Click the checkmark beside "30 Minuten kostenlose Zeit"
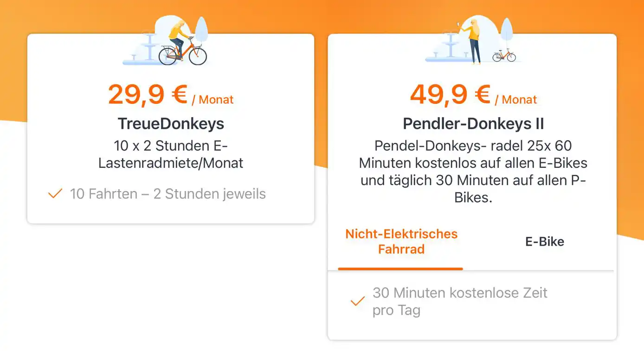Viewport: 644px width, 351px height. (x=357, y=301)
